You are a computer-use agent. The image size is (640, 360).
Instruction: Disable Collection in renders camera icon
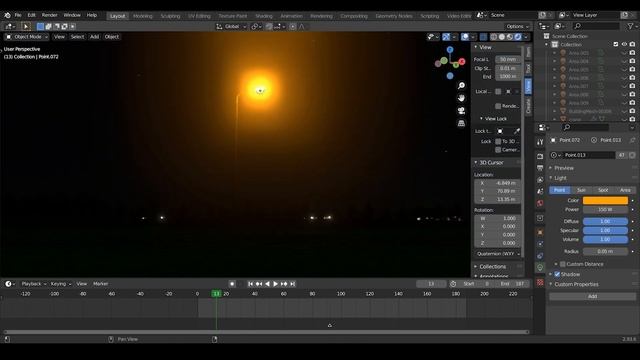pyautogui.click(x=632, y=44)
